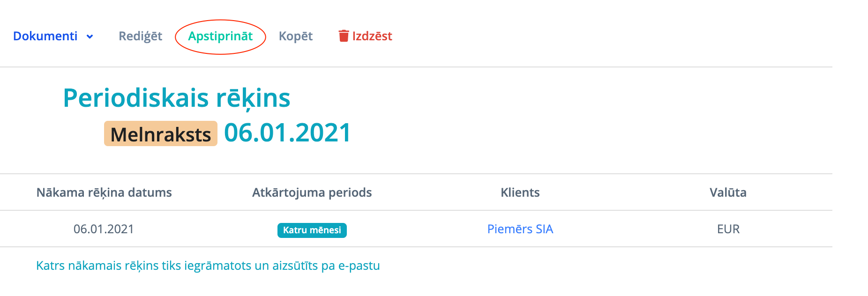This screenshot has height=296, width=868.
Task: Select the Nākama rēķina datums column header
Action: (x=104, y=192)
